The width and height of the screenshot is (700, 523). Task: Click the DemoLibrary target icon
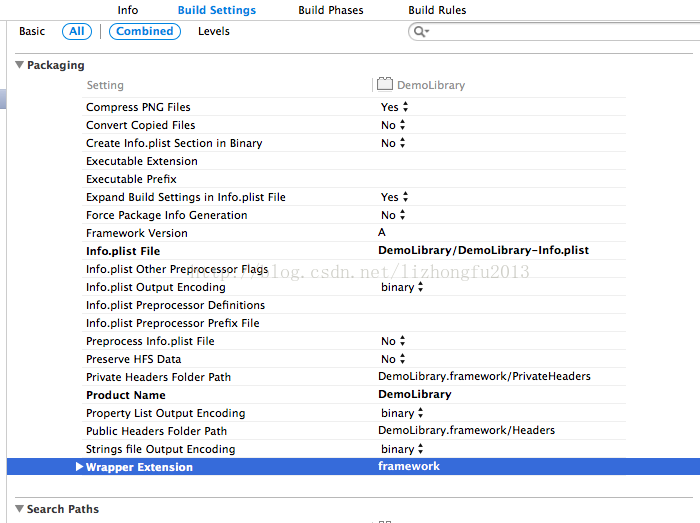pos(384,84)
